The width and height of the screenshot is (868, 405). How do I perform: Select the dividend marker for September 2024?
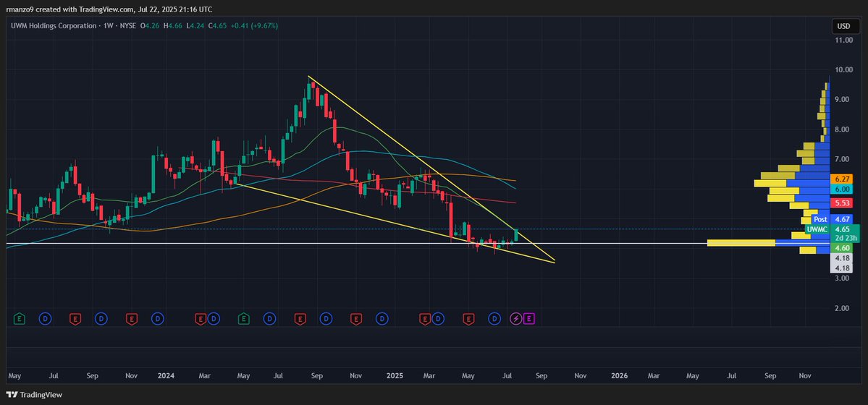click(x=326, y=319)
